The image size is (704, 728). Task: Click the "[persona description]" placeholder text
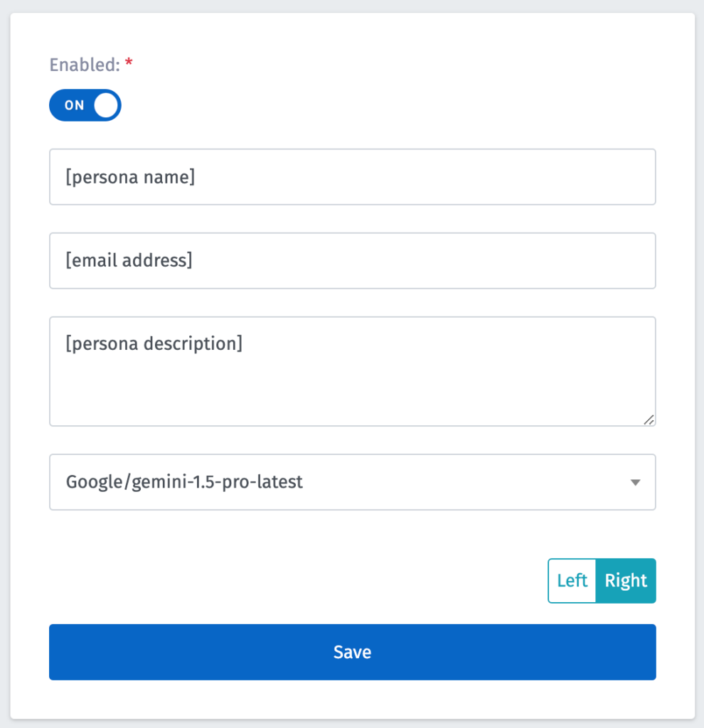(x=154, y=344)
